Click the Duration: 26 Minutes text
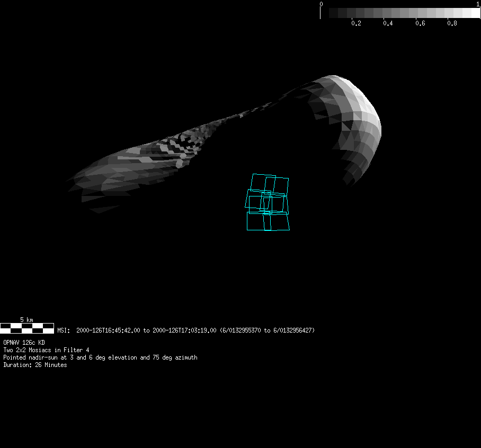This screenshot has height=448, width=481. tap(35, 365)
